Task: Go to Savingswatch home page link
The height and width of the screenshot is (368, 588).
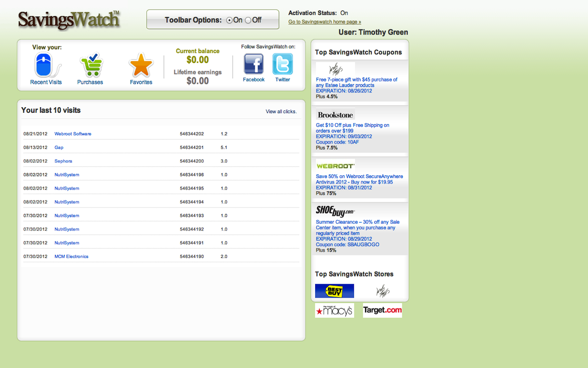Action: 325,22
